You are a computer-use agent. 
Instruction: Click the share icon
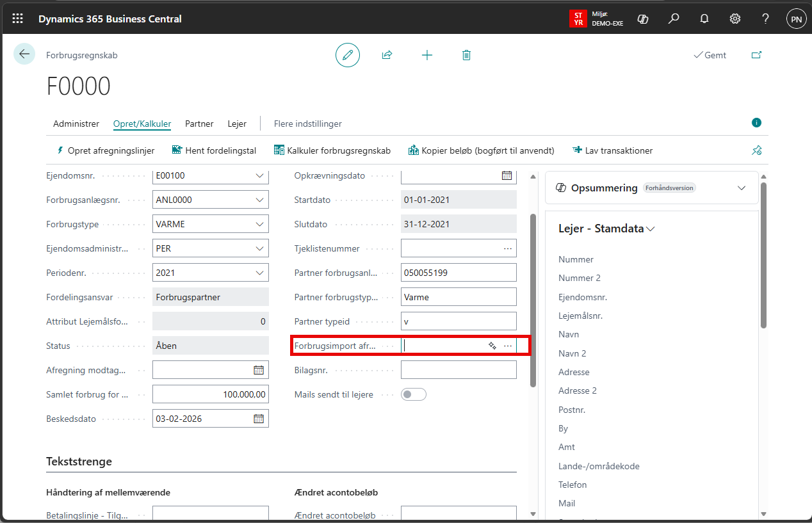coord(387,55)
